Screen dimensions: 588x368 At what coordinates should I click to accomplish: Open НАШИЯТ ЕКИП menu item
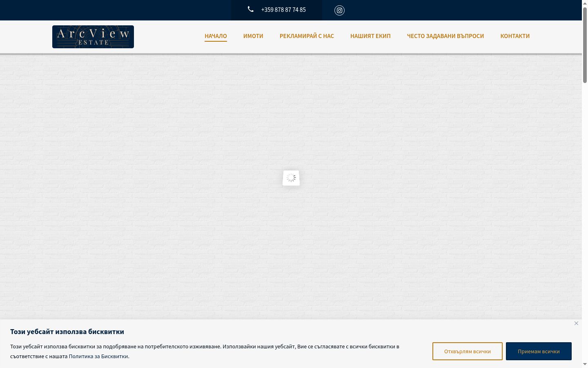tap(370, 36)
